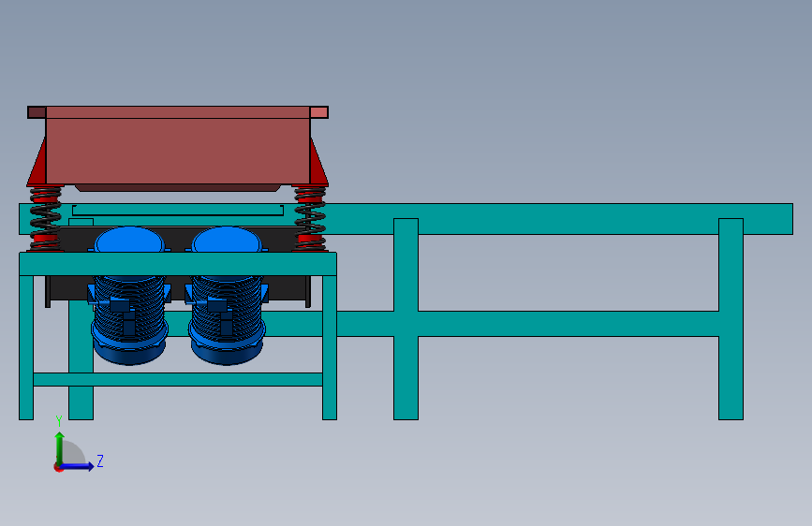The height and width of the screenshot is (526, 812).
Task: Select the teal tabletop beam above the motors
Action: [x=178, y=264]
